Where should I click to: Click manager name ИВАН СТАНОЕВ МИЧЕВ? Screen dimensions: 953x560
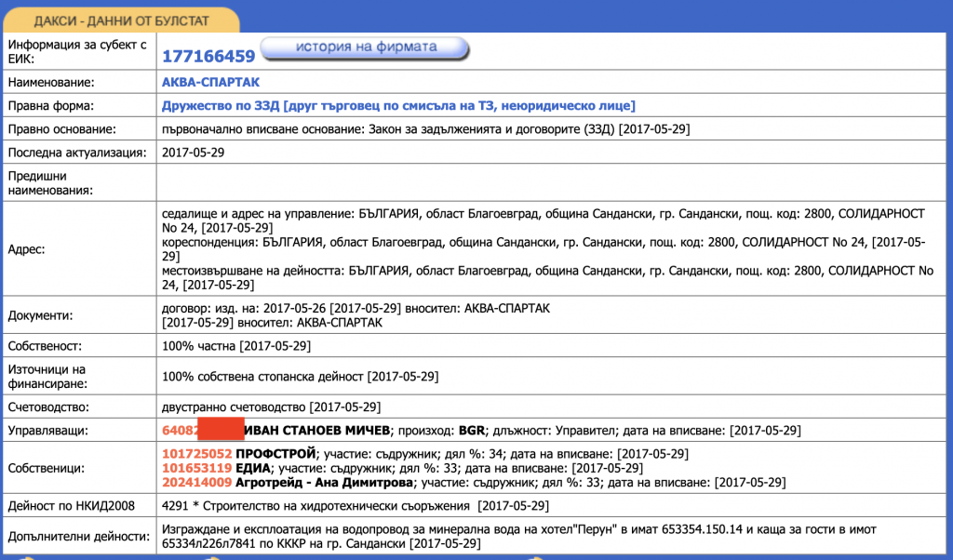[315, 431]
